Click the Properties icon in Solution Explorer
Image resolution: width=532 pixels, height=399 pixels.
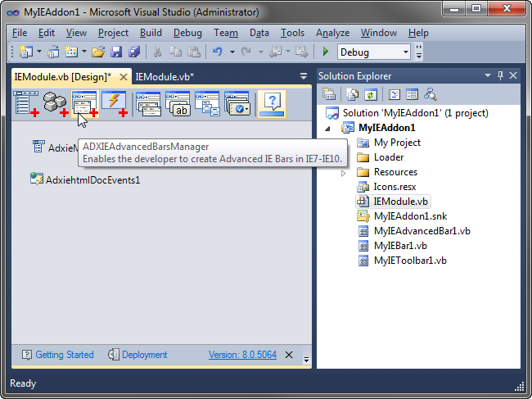(329, 94)
